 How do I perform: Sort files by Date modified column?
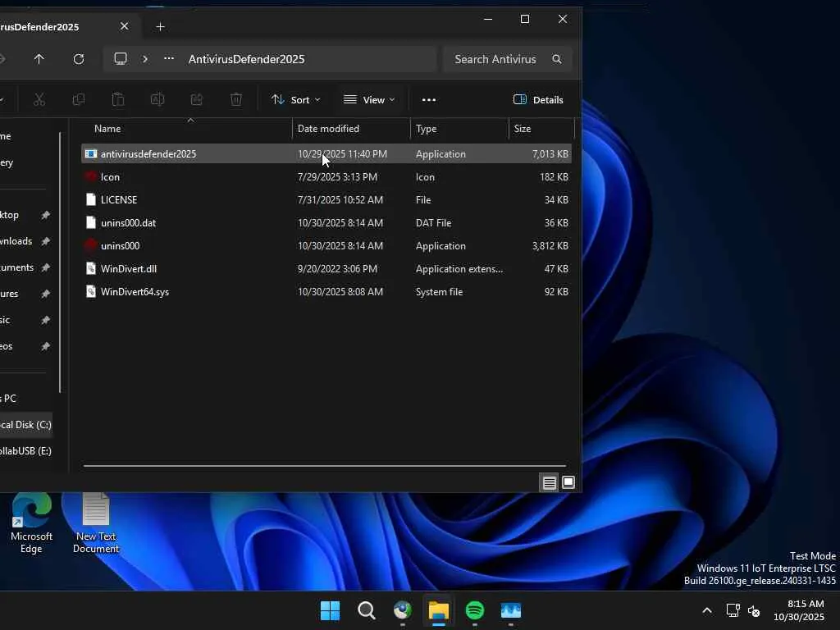pos(328,129)
